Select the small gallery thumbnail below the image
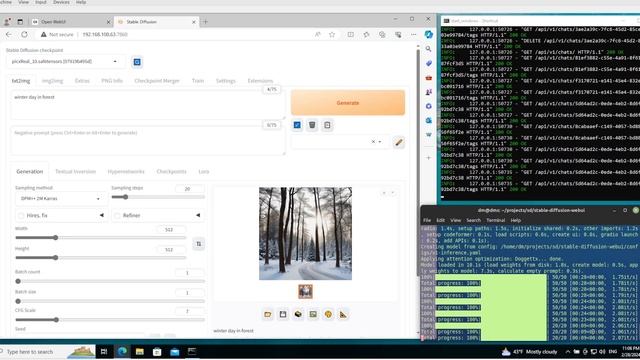Image resolution: width=640 pixels, height=360 pixels. (305, 291)
